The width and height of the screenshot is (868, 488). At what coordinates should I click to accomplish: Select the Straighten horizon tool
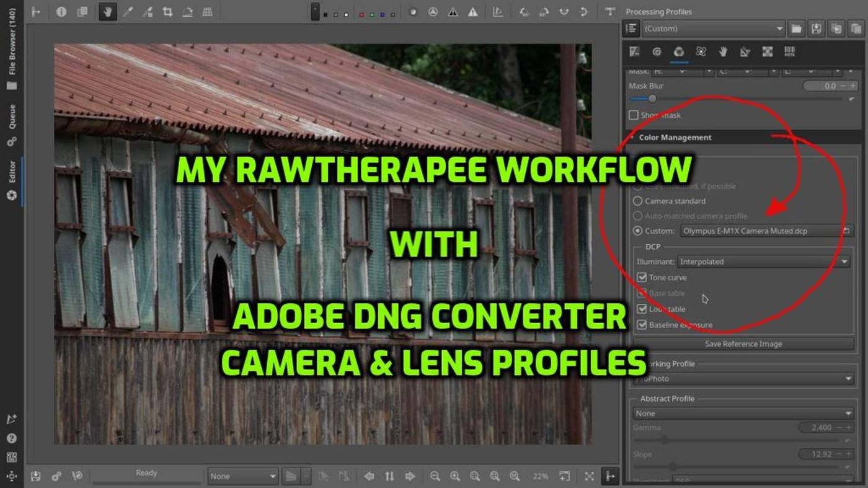187,12
